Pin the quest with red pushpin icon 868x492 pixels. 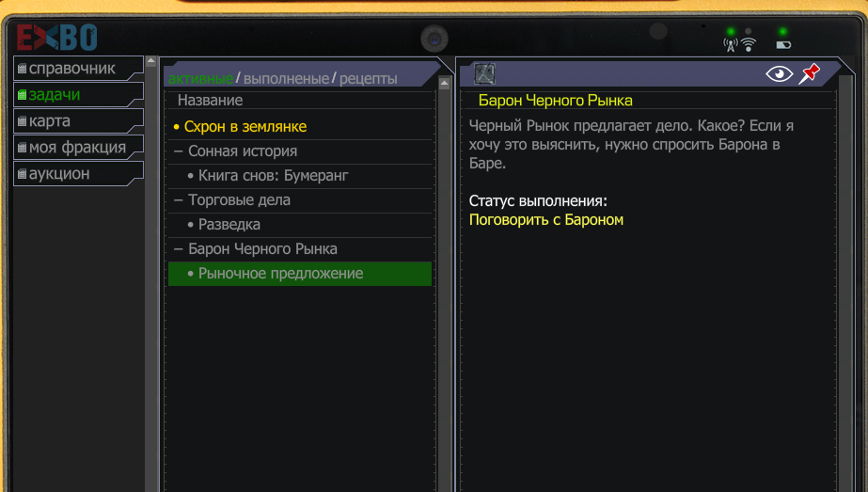coord(810,73)
